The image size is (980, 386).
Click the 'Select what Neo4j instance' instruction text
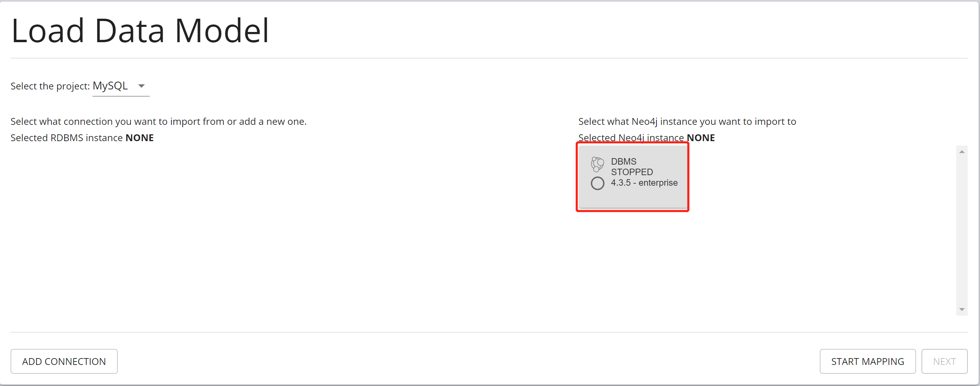[x=687, y=122]
